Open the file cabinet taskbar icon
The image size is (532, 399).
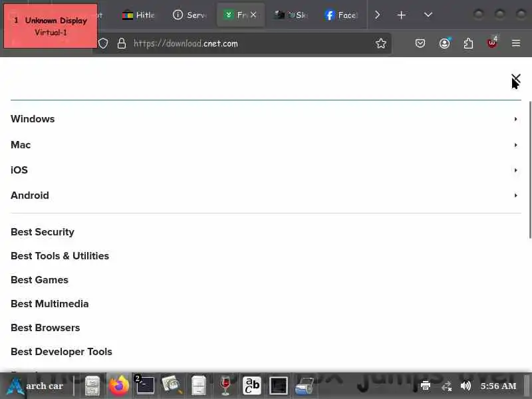(x=198, y=386)
